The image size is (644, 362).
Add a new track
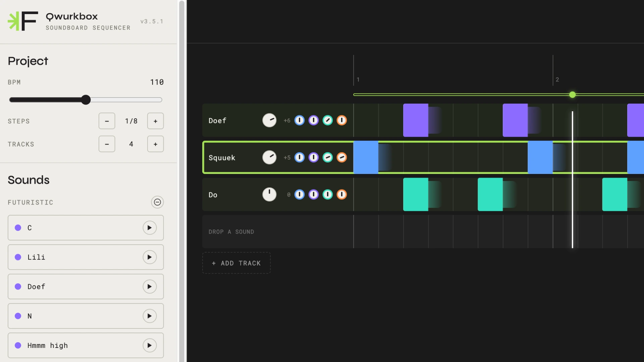[236, 263]
